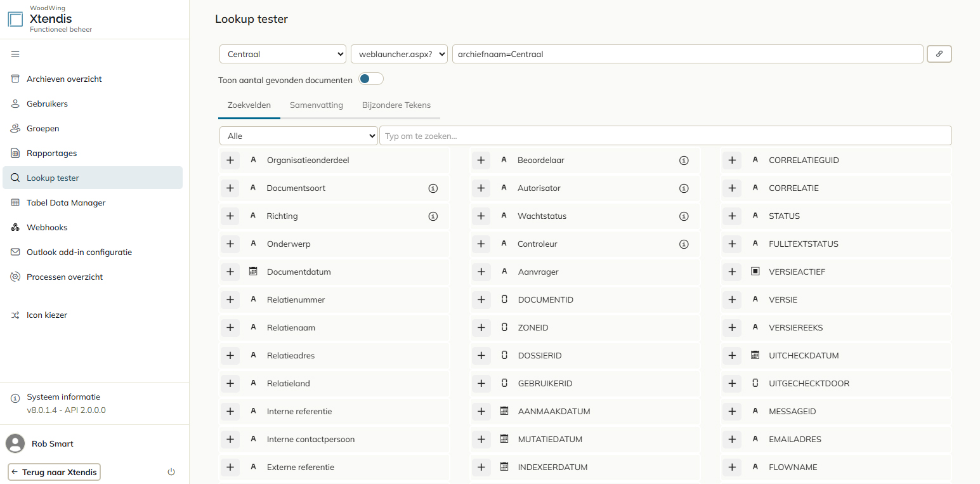Image resolution: width=980 pixels, height=484 pixels.
Task: Click the 'Terug naar Xtendis' button
Action: 54,472
